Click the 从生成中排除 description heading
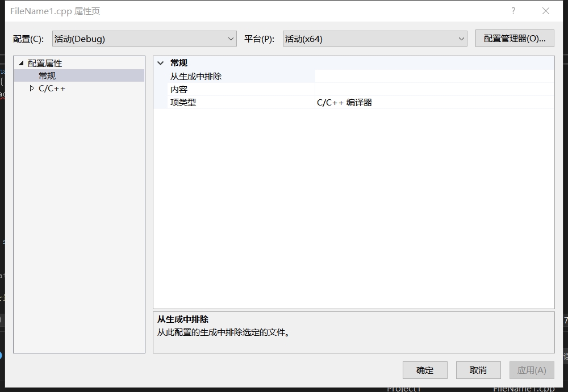 183,319
